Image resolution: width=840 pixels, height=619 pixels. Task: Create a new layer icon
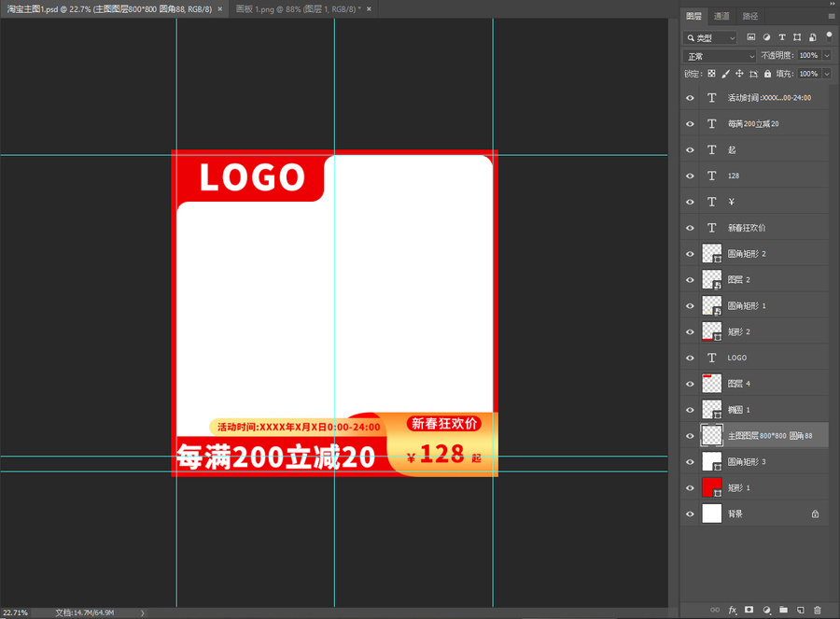[x=801, y=610]
